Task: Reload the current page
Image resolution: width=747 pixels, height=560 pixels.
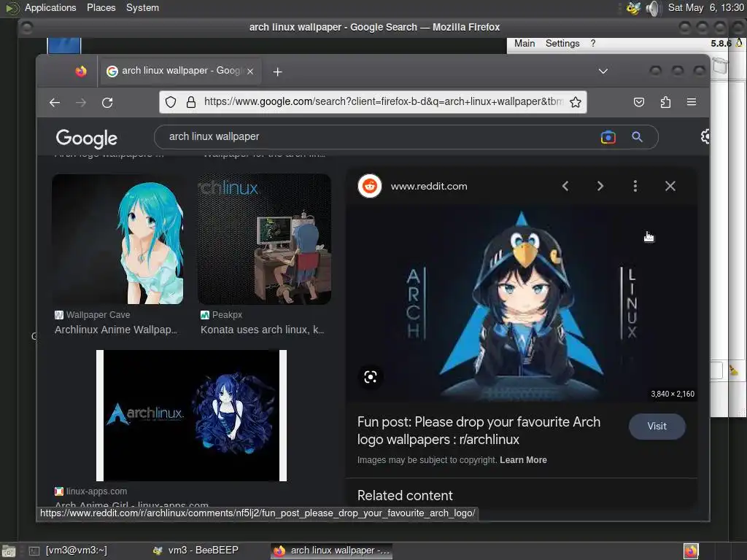Action: 108,102
